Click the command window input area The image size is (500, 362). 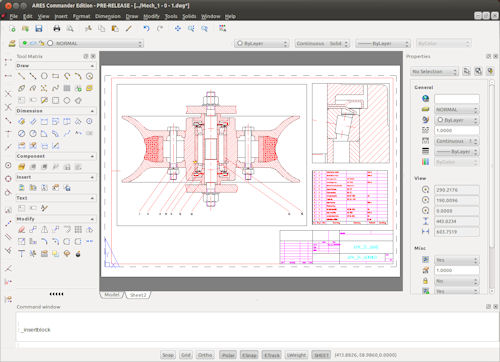pyautogui.click(x=257, y=327)
